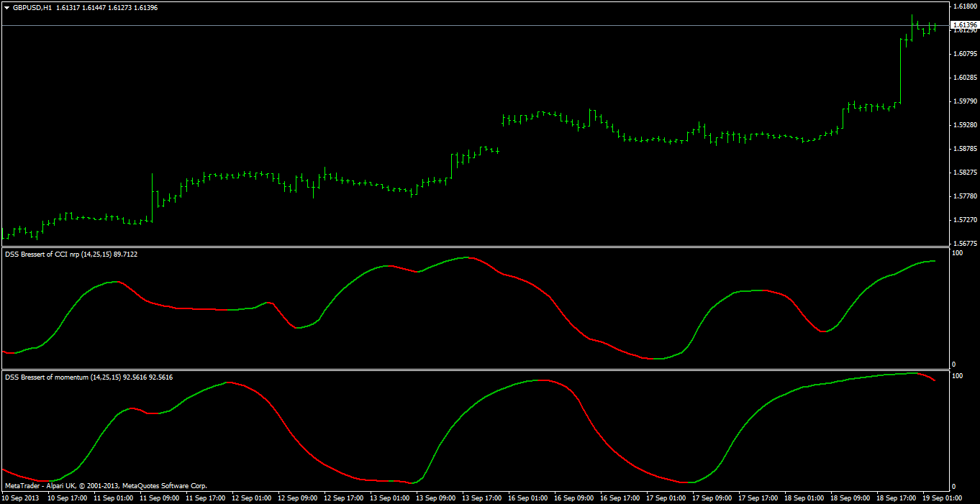The height and width of the screenshot is (504, 980).
Task: Click the 1.59280 price scale value
Action: tap(964, 124)
